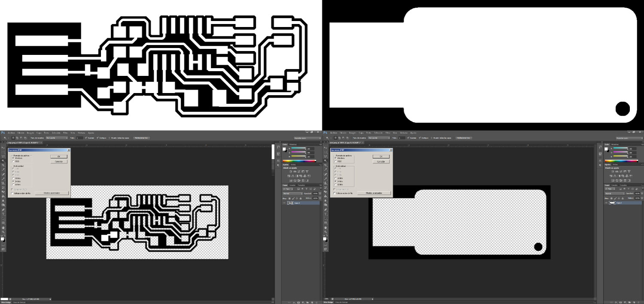Viewport: 644px width, 304px height.
Task: Click foreground color swatch in right Color panel
Action: coord(606,149)
